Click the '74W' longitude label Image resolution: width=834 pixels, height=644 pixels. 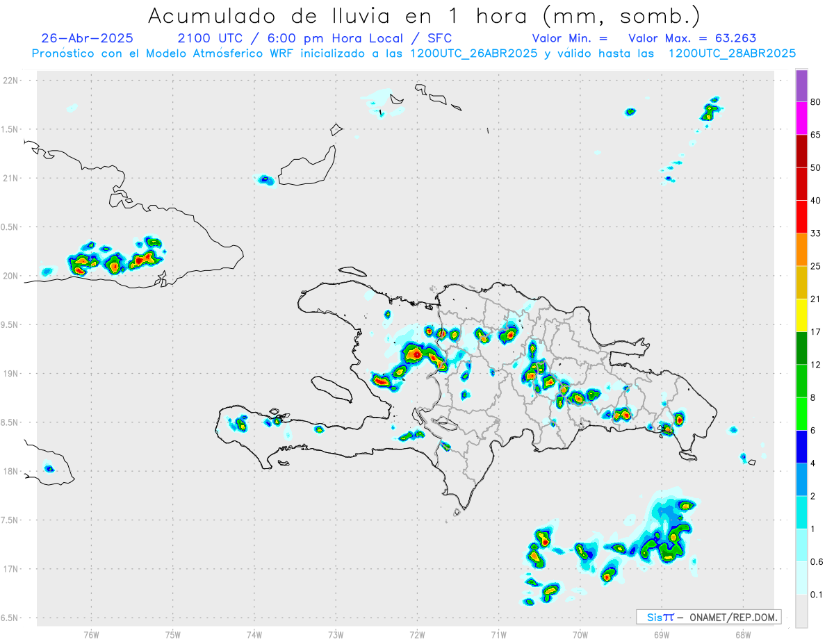tap(254, 635)
